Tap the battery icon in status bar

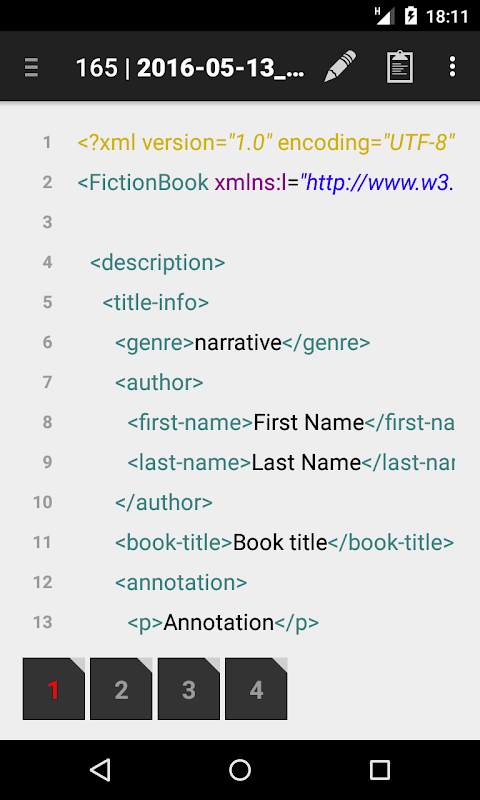411,16
